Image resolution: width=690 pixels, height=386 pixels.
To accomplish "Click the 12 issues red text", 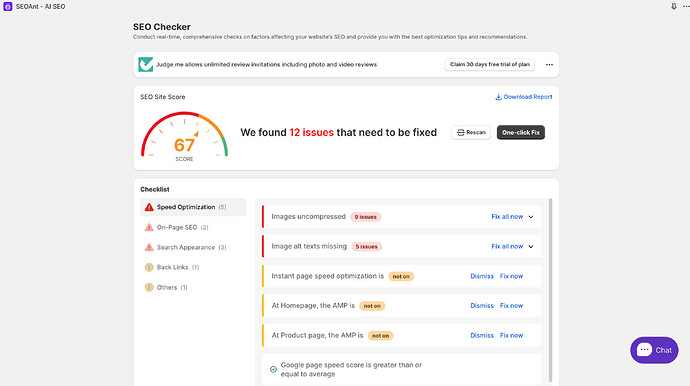I will coord(312,132).
